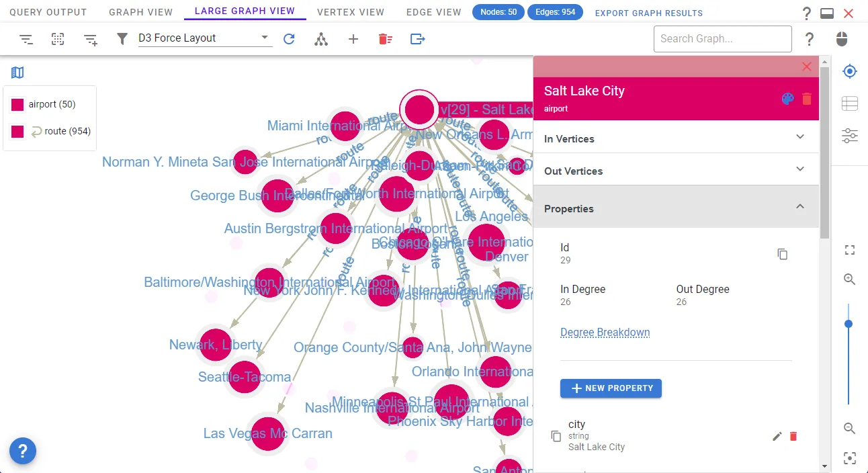Delete the city property
Screen dimensions: 868x473
(x=793, y=436)
